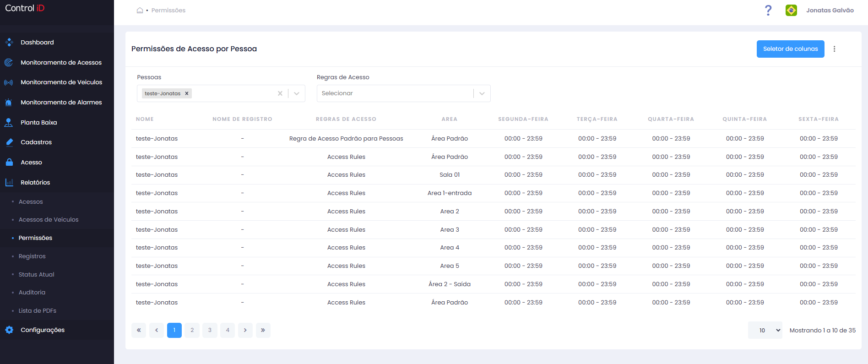Click the Brazil flag language icon
Screen dimensions: 868x364
point(791,10)
